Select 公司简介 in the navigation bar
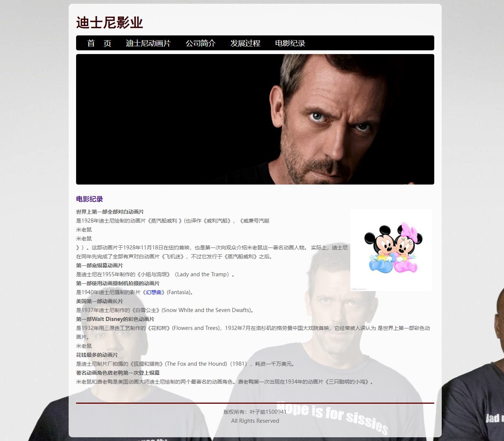The height and width of the screenshot is (441, 504). 201,43
